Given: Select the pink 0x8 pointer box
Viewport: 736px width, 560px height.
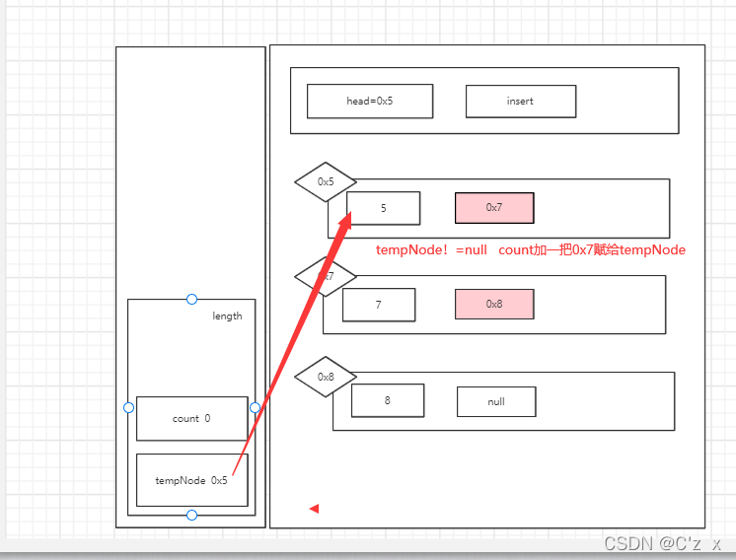Looking at the screenshot, I should click(494, 305).
